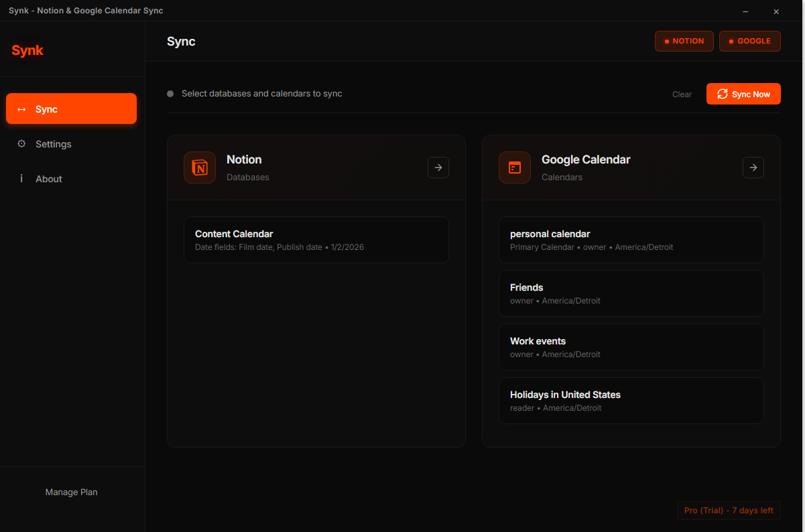
Task: Click the Pro Trial 7 days left indicator
Action: coord(729,510)
